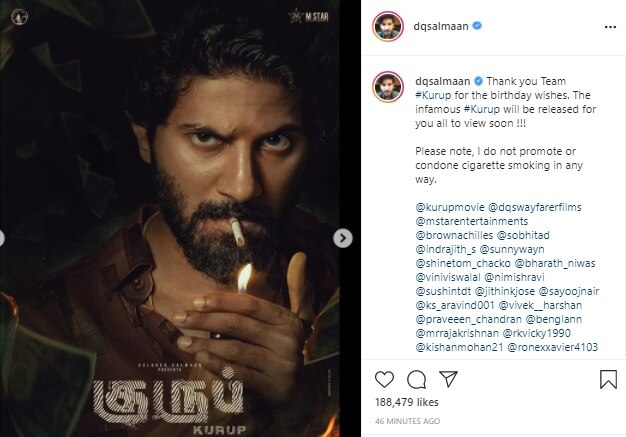Image resolution: width=626 pixels, height=437 pixels.
Task: Open the @dqswayfarerfilms mention
Action: tap(539, 207)
